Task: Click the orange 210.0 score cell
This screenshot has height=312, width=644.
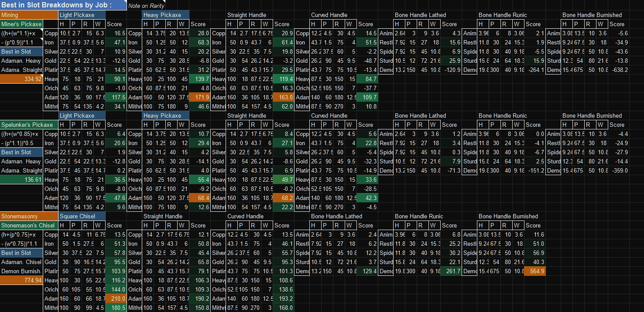Action: pos(116,298)
